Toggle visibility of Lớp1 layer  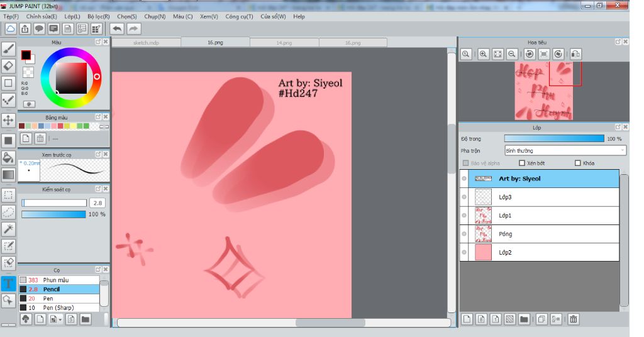464,216
